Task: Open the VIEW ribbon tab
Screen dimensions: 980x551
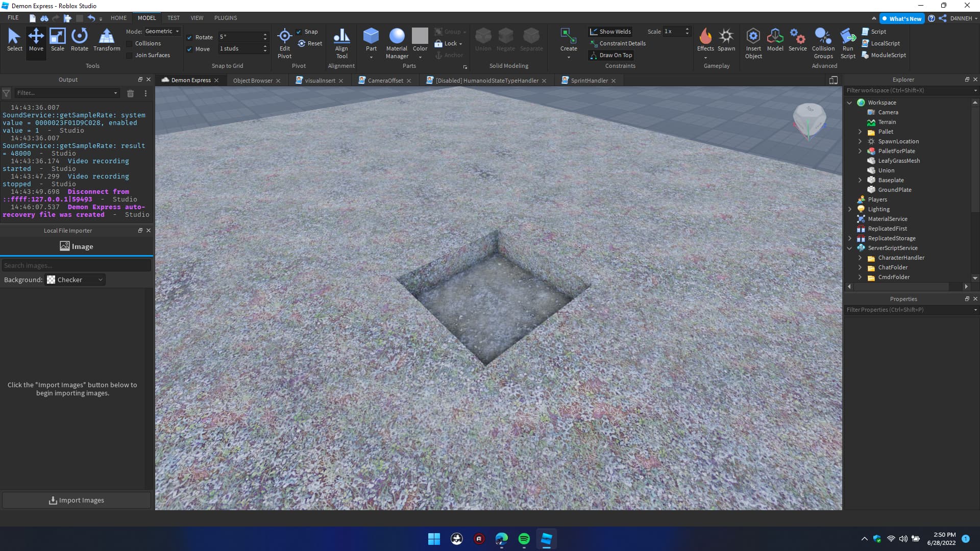Action: [x=197, y=18]
